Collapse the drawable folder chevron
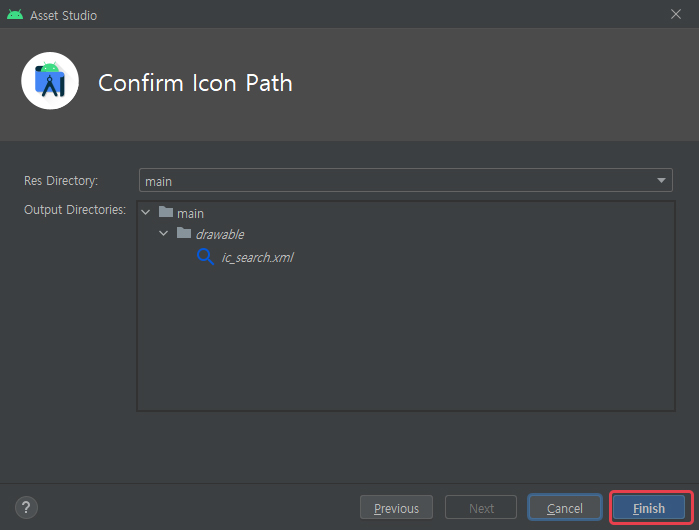 (164, 233)
